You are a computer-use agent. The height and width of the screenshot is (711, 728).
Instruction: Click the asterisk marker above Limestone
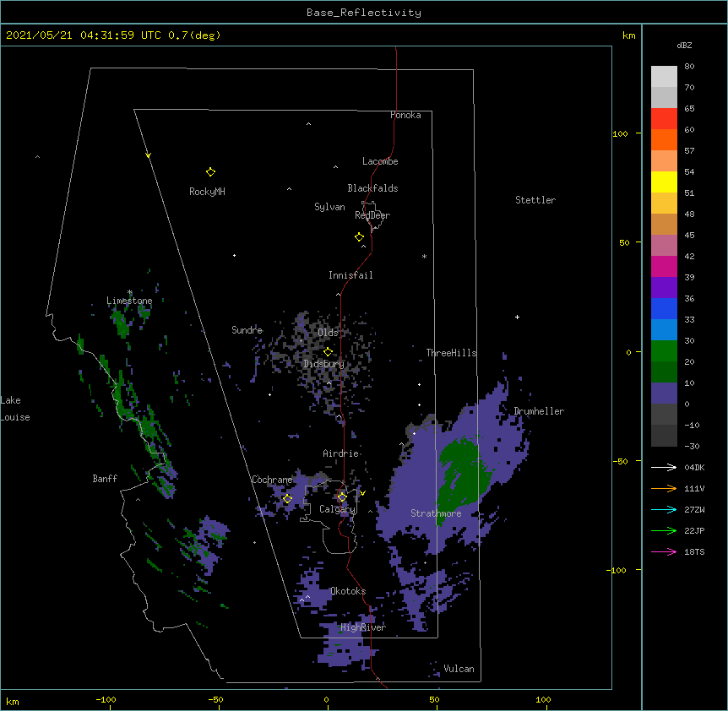point(130,292)
